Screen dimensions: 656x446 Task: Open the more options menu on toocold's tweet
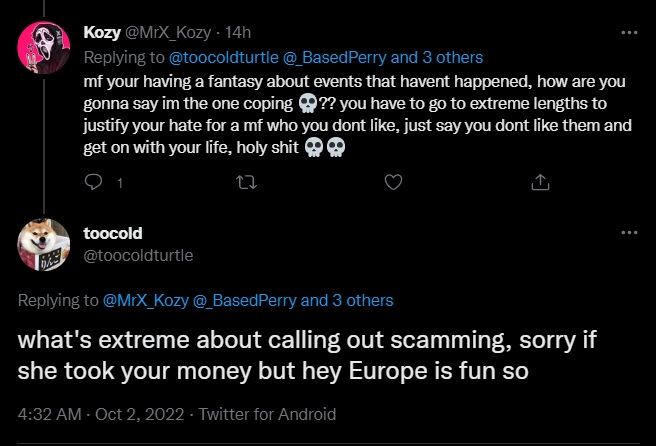tap(629, 233)
